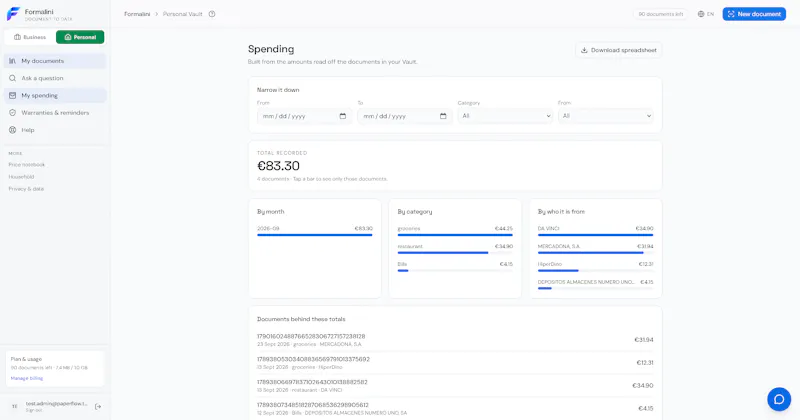The height and width of the screenshot is (420, 800).
Task: Switch to Business vault
Action: 30,37
